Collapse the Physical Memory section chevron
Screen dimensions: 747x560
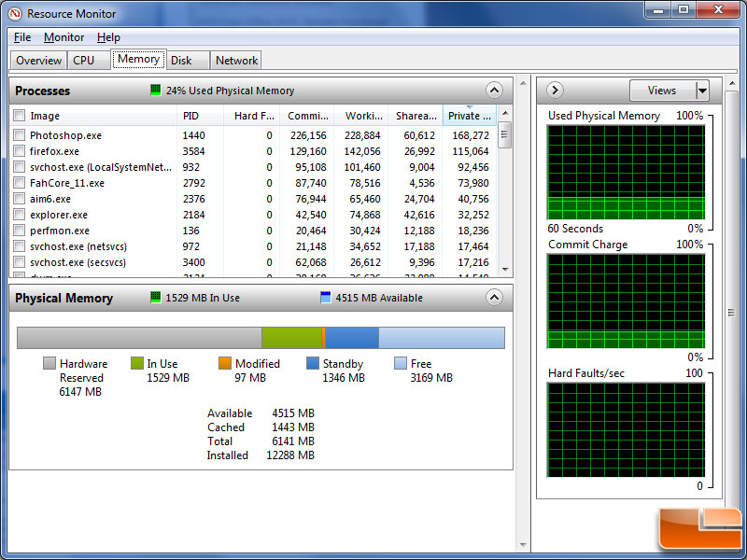point(494,298)
